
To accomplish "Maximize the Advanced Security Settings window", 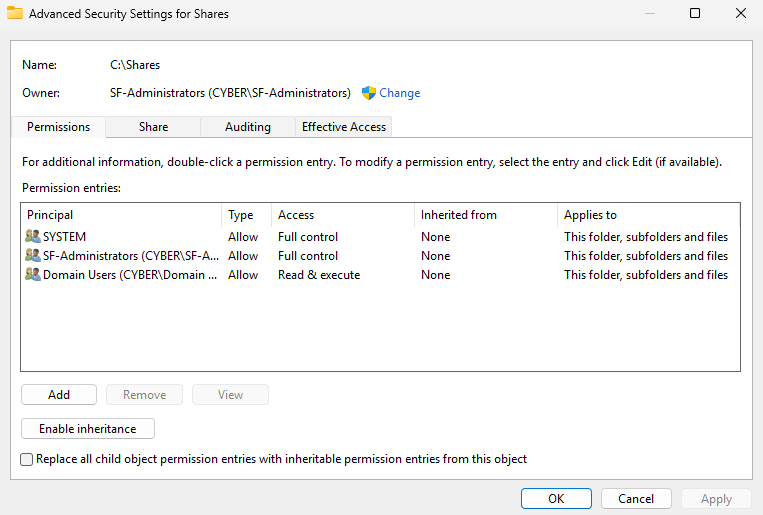I will click(x=695, y=14).
